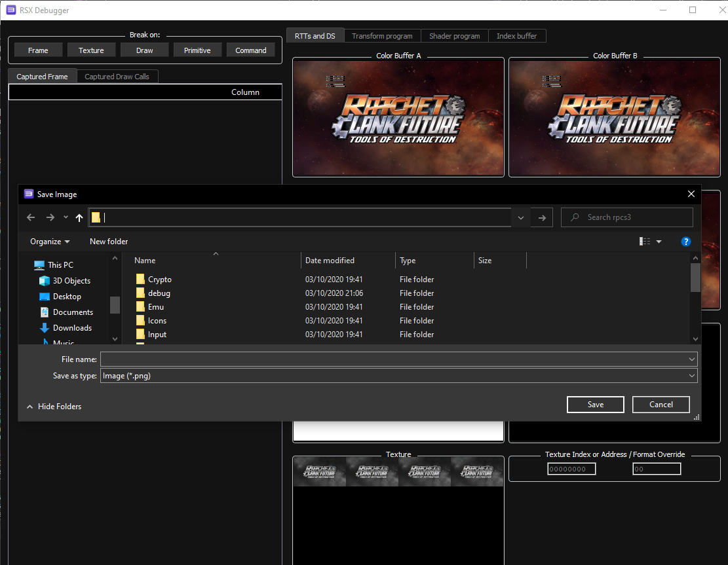Open Documents in navigation pane
Viewport: 728px width, 565px height.
[x=66, y=312]
